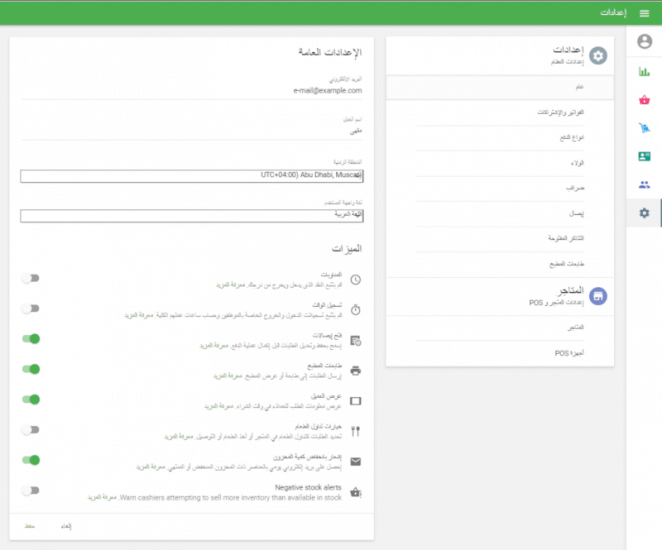Open the learn more link for Negative stock alerts
Viewport: 662px width, 550px height.
(102, 498)
